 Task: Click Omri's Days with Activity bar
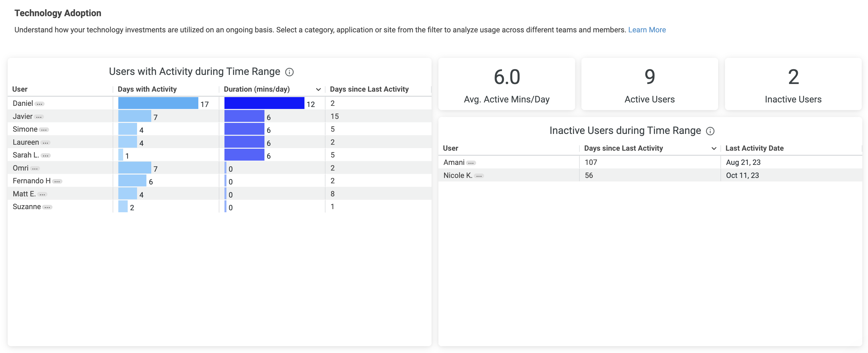tap(134, 168)
